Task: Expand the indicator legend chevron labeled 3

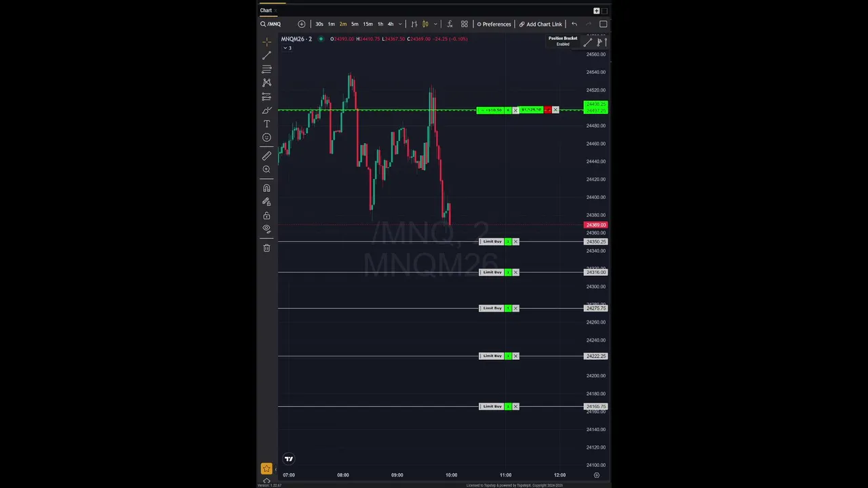Action: click(x=287, y=48)
